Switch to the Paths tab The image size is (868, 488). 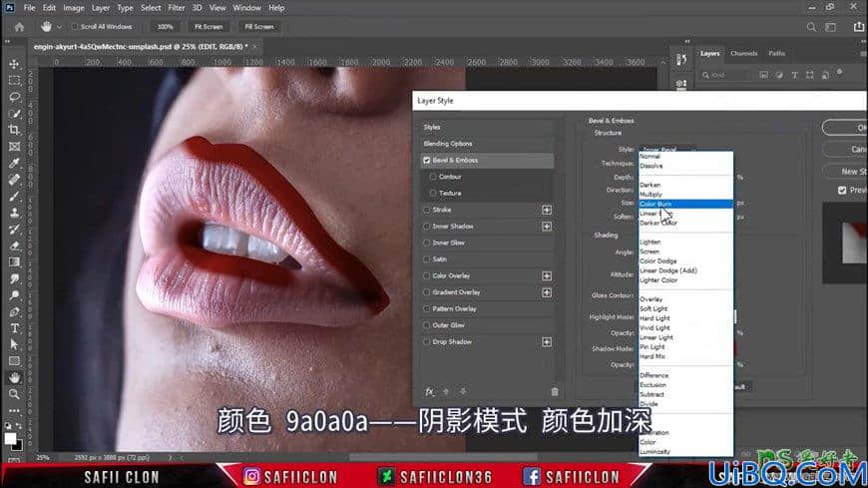point(776,54)
